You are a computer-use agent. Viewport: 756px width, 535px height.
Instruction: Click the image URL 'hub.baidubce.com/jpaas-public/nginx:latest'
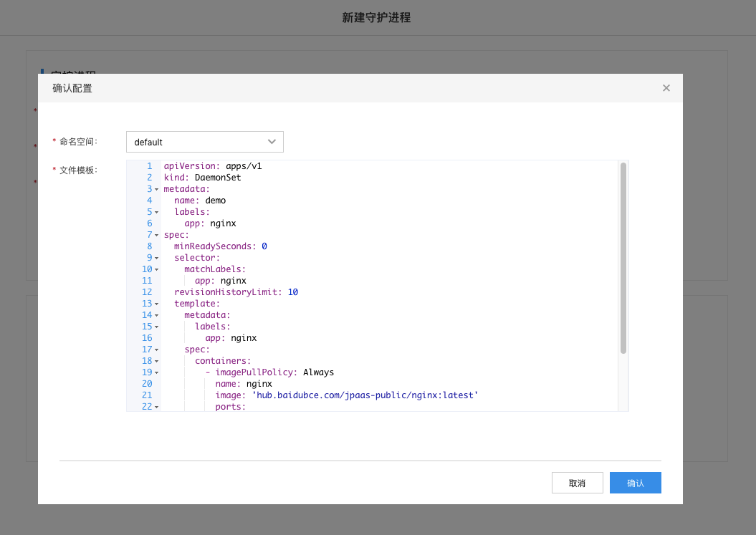(x=365, y=396)
